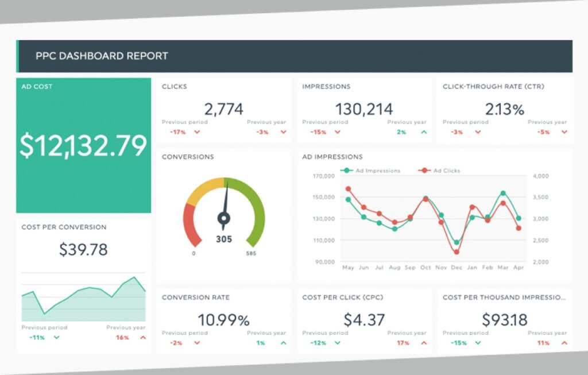
Task: Select the PPC Dashboard Report title bar
Action: click(x=294, y=56)
